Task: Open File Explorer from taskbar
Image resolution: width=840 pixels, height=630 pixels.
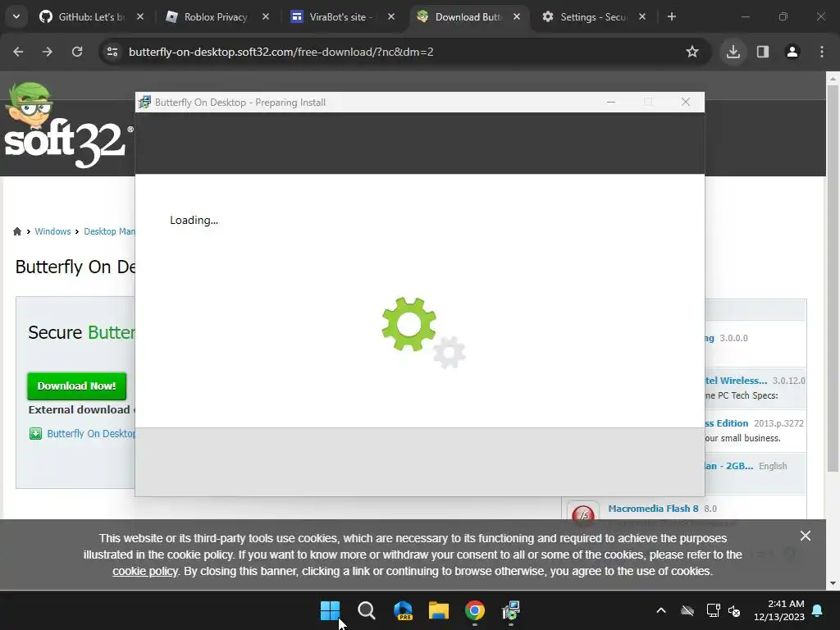Action: (x=439, y=610)
